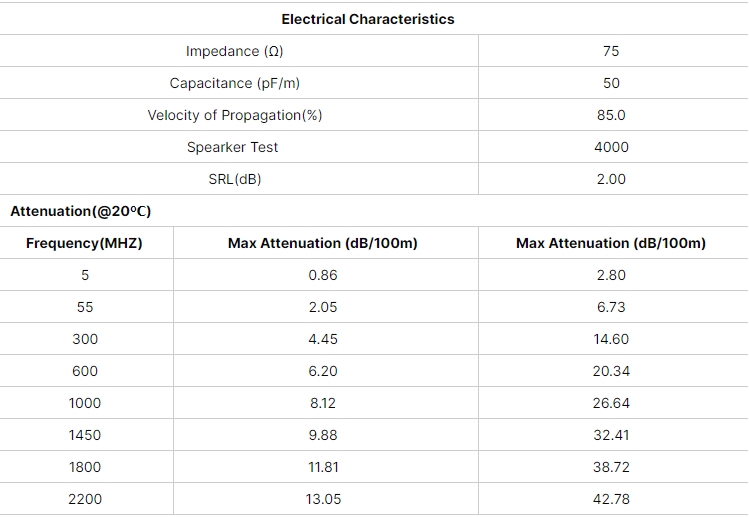749x517 pixels.
Task: Click the 55 frequency cell
Action: click(85, 307)
